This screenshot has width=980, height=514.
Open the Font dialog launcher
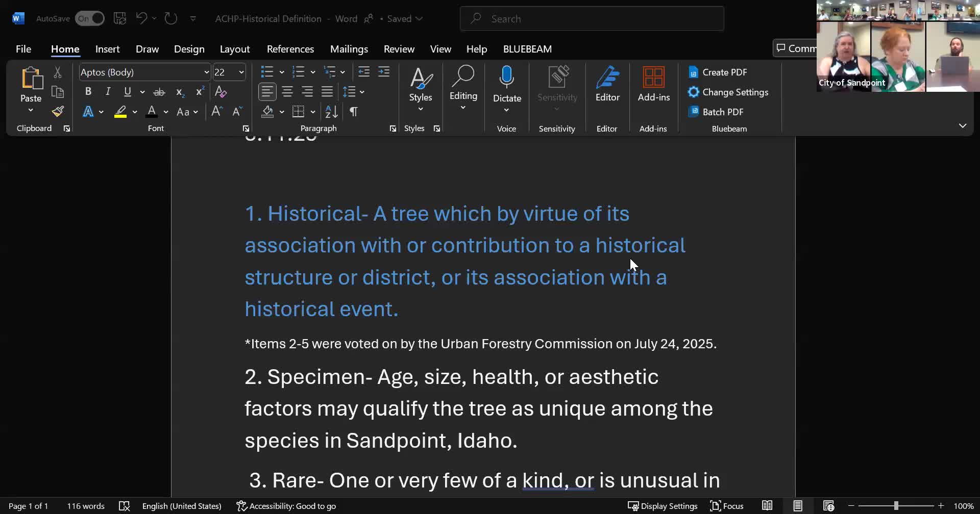[x=246, y=128]
